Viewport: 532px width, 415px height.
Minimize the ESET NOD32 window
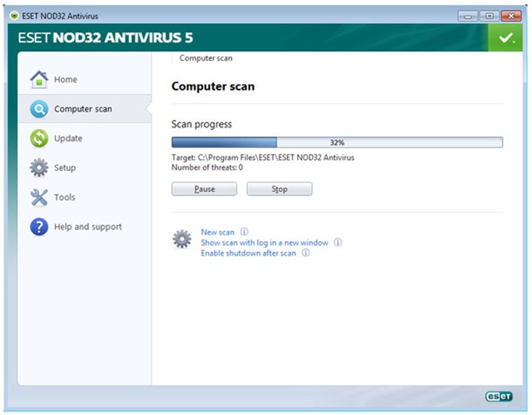click(x=468, y=16)
